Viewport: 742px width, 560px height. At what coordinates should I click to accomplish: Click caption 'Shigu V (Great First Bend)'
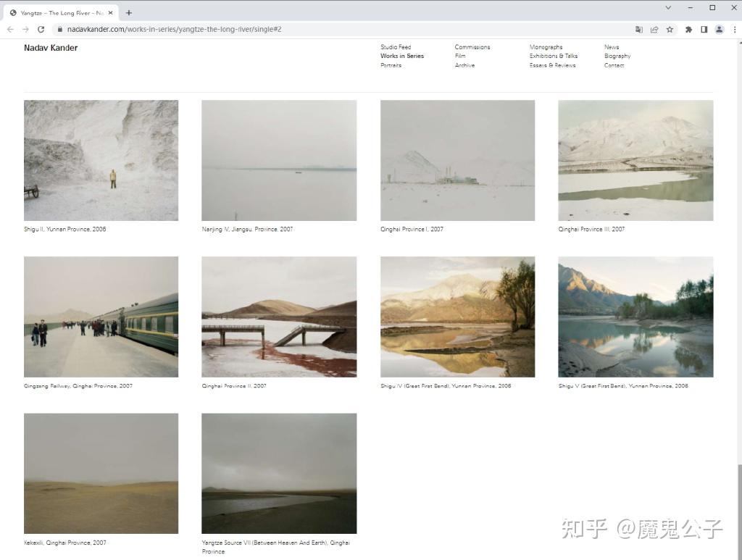pos(593,386)
